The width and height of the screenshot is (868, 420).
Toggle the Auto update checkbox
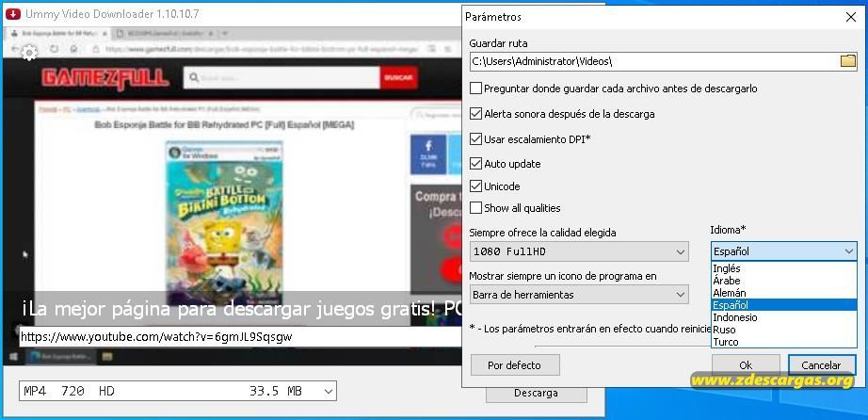point(475,164)
